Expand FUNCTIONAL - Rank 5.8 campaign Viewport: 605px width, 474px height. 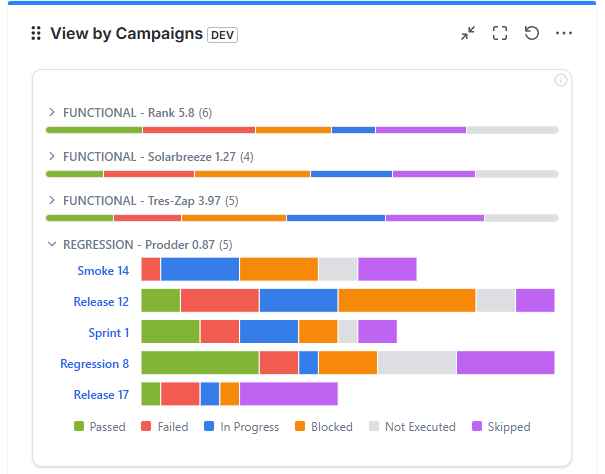pyautogui.click(x=52, y=112)
